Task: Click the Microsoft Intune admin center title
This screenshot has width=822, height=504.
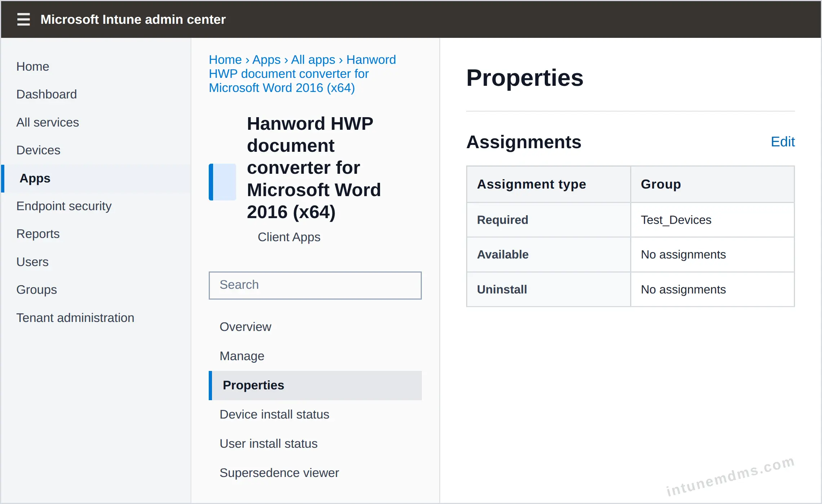Action: pos(133,19)
